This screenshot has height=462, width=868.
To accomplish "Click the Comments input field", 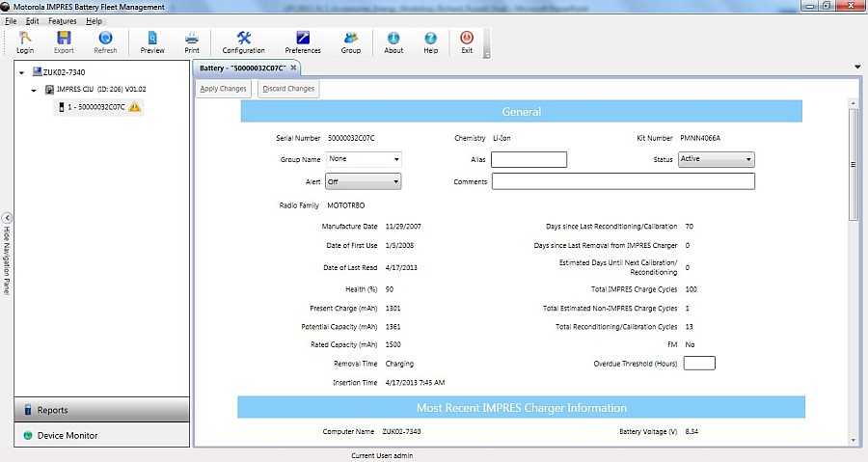I will 623,181.
